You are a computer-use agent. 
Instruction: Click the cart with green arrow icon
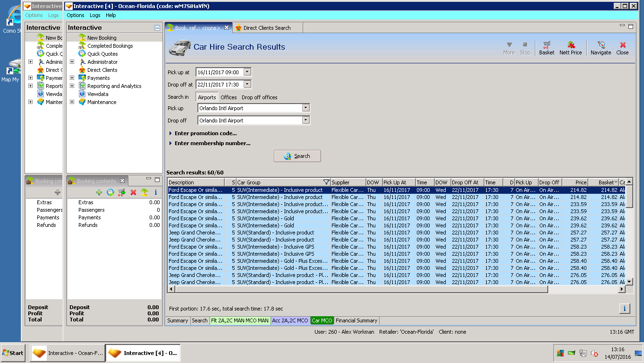pyautogui.click(x=122, y=192)
